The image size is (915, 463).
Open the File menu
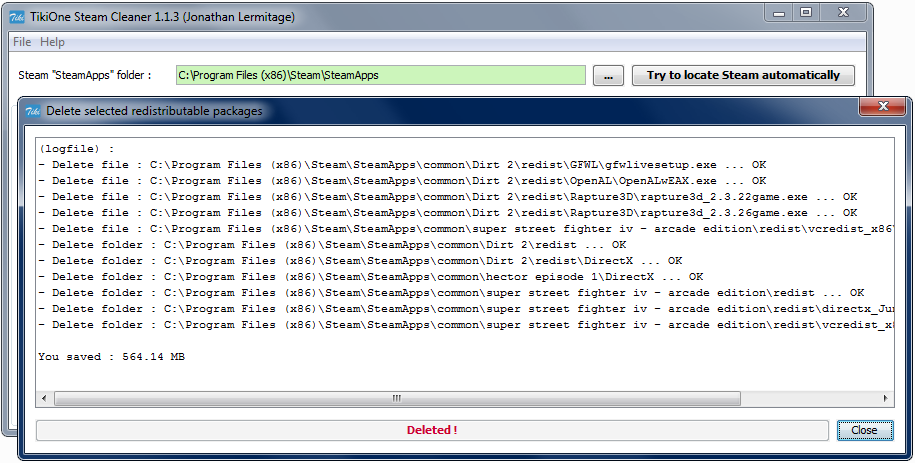[x=22, y=42]
